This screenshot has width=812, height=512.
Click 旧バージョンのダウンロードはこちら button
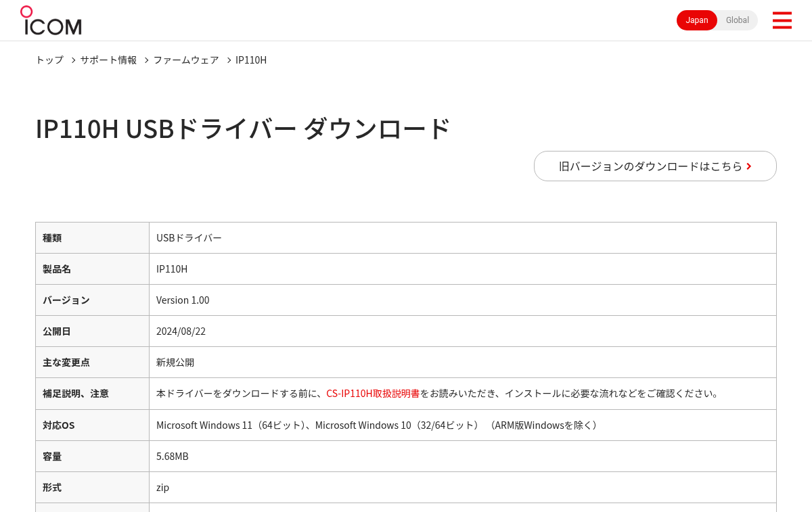coord(655,166)
